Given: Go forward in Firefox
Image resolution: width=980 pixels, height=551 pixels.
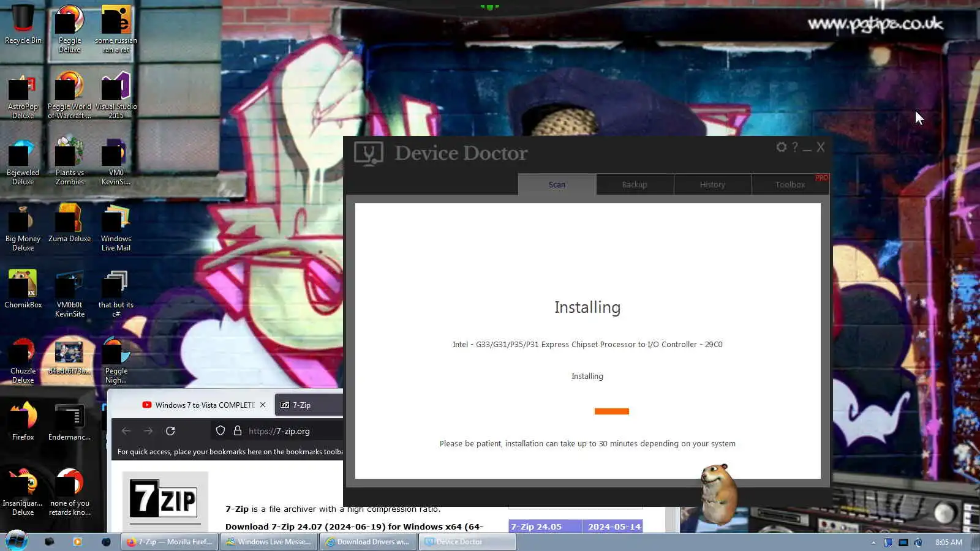Looking at the screenshot, I should point(148,431).
